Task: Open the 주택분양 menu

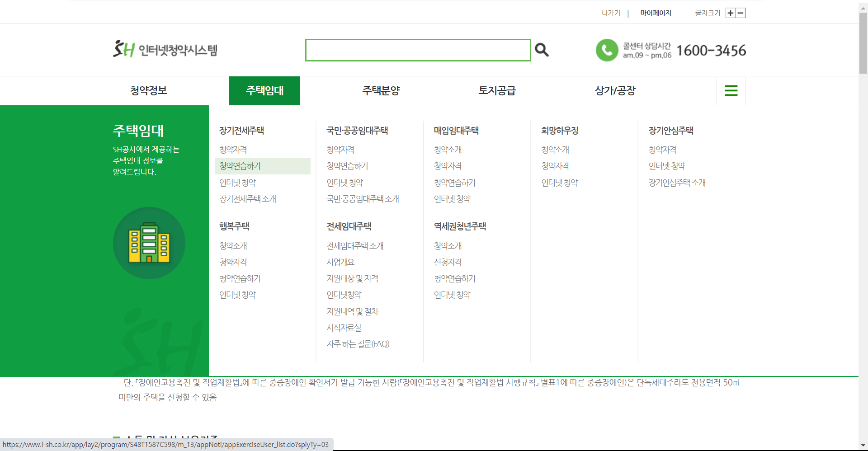Action: [381, 90]
